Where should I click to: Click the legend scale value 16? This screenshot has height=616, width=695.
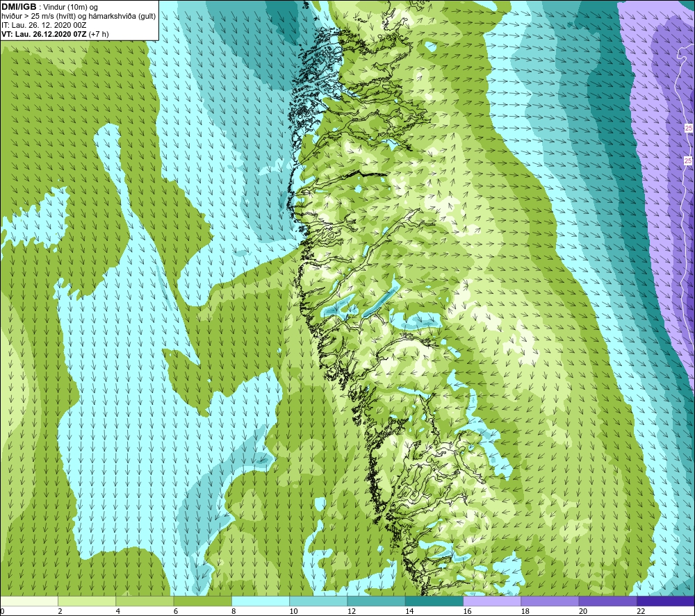[x=467, y=611]
